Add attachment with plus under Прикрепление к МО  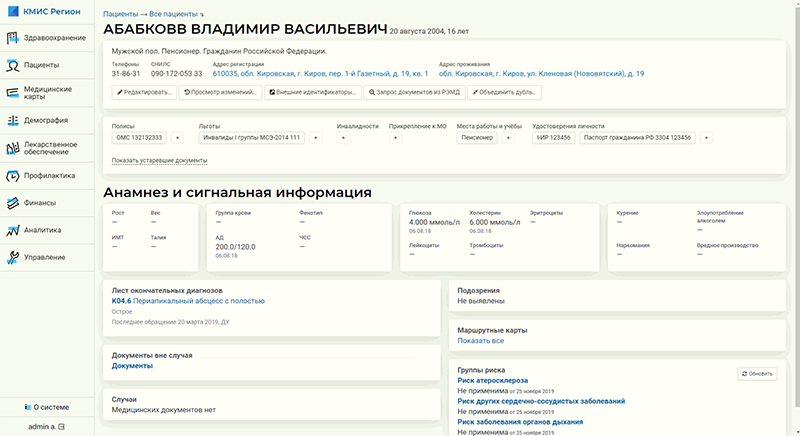395,138
